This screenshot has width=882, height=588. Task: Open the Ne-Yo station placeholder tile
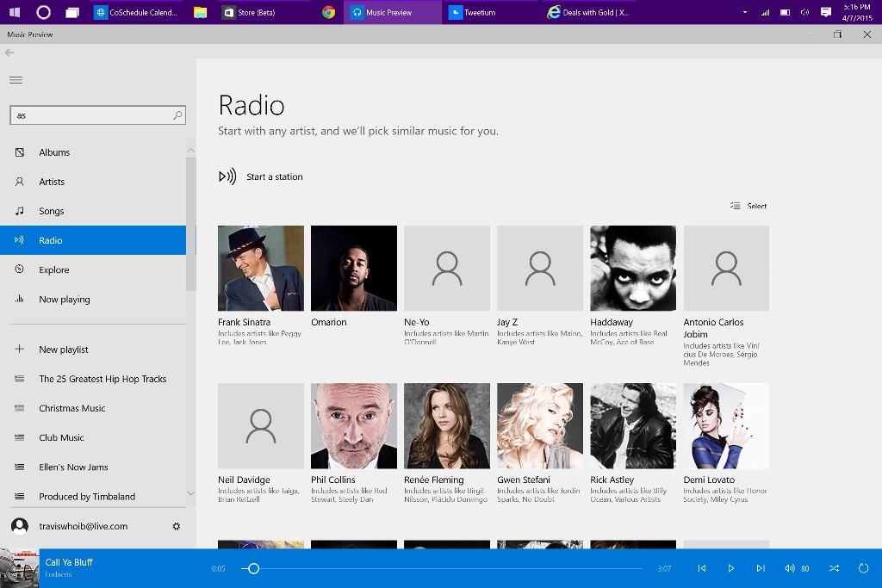447,268
